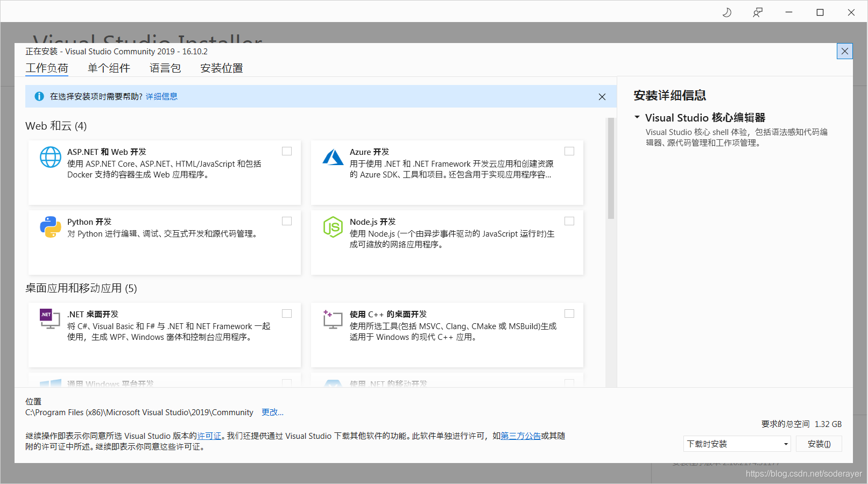Minimize the Visual Studio Installer window

pos(789,12)
